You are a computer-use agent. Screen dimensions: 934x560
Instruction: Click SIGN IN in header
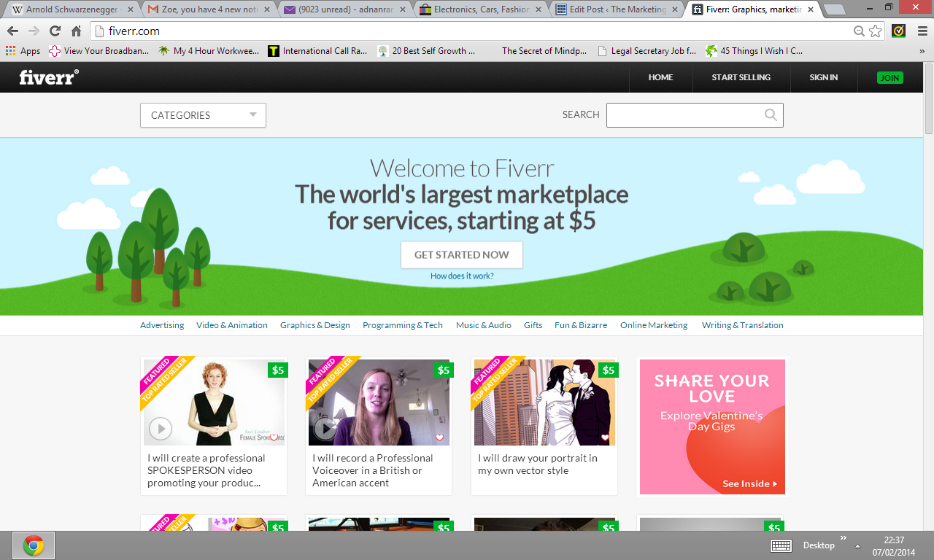pyautogui.click(x=824, y=77)
